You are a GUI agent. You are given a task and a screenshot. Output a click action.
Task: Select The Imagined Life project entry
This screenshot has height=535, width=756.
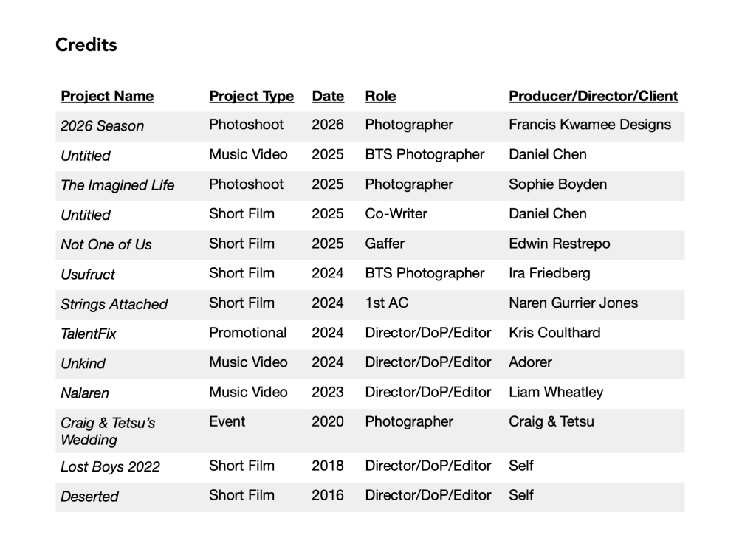pos(117,185)
